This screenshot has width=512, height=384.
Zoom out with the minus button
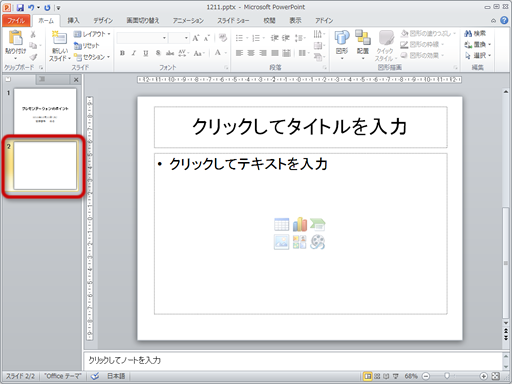[426, 376]
